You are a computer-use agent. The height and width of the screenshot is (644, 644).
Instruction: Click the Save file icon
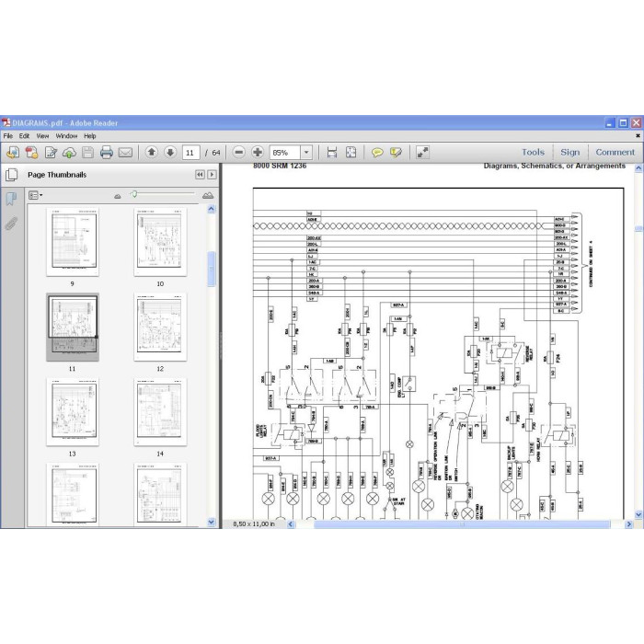[x=87, y=153]
